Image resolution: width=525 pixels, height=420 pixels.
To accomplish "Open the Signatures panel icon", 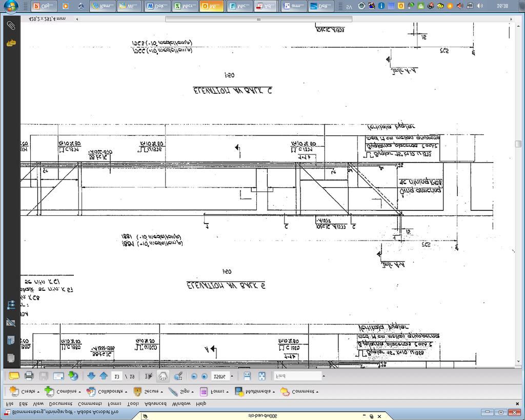I will click(x=11, y=323).
